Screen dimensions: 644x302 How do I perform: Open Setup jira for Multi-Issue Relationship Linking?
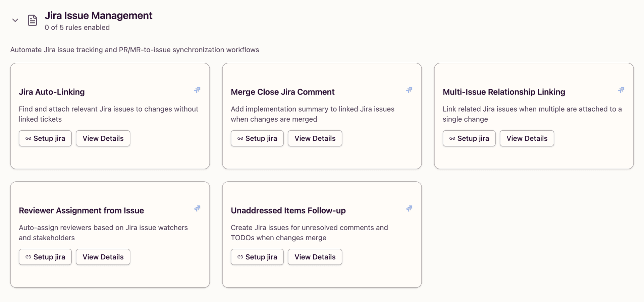469,138
